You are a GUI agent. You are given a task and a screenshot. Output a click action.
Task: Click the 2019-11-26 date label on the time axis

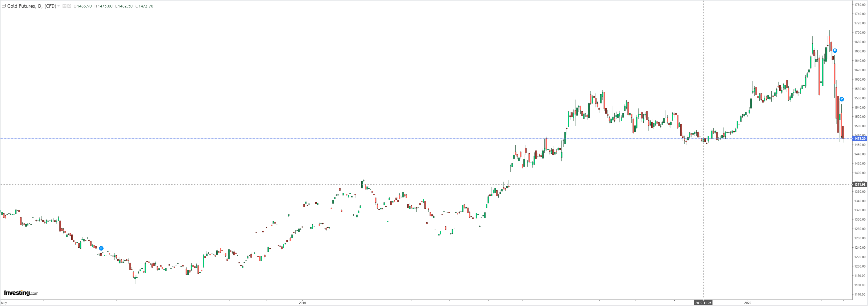[703, 303]
